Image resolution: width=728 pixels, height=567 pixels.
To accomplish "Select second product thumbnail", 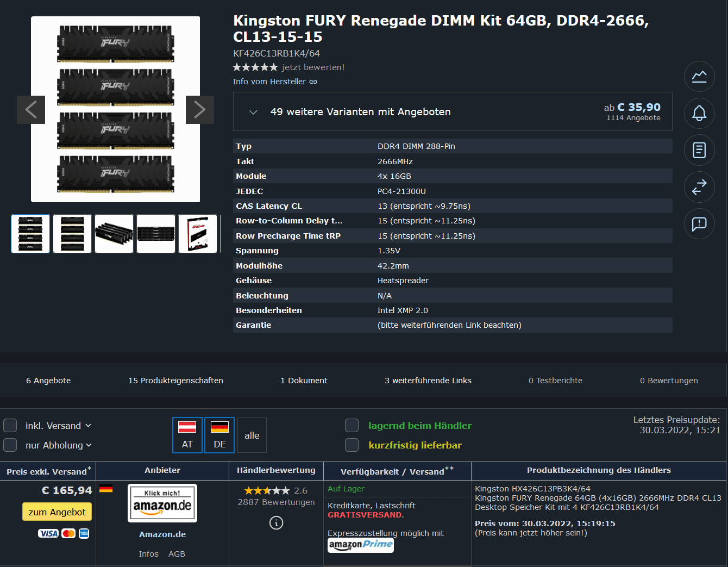I will (x=72, y=234).
